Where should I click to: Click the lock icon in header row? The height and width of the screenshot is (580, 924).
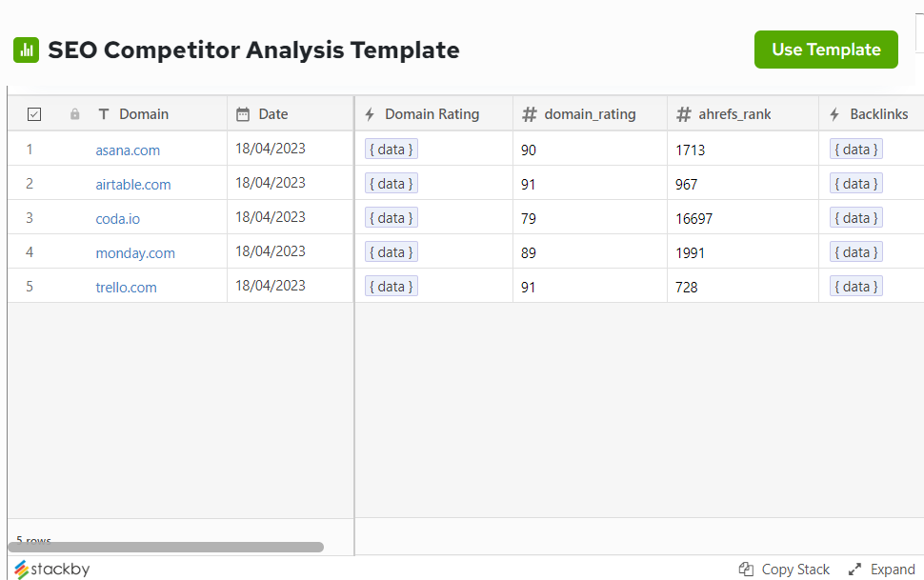pyautogui.click(x=75, y=114)
